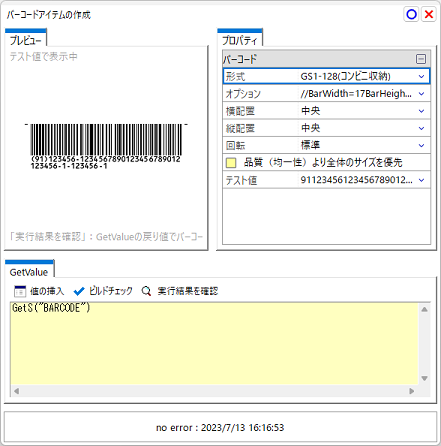Click 実行結果を確認 button label
Image resolution: width=441 pixels, height=446 pixels.
pyautogui.click(x=188, y=291)
